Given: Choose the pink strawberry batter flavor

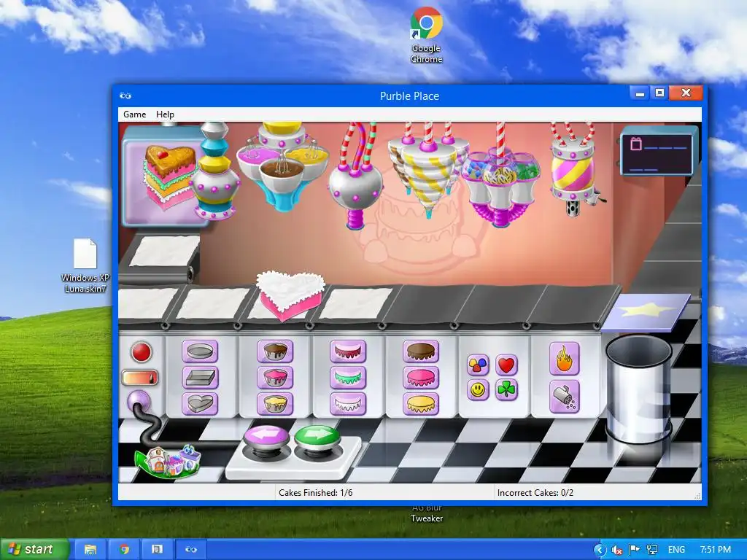Looking at the screenshot, I should coord(275,378).
